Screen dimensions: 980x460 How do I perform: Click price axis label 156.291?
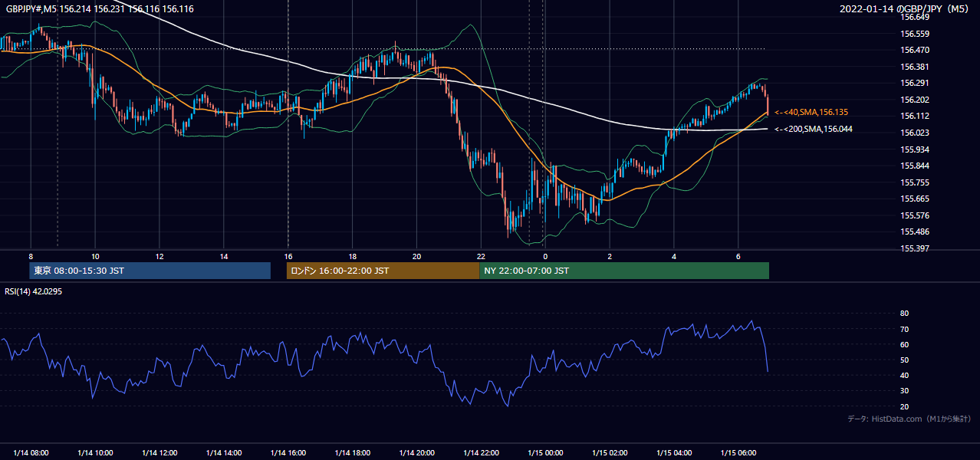pos(915,83)
